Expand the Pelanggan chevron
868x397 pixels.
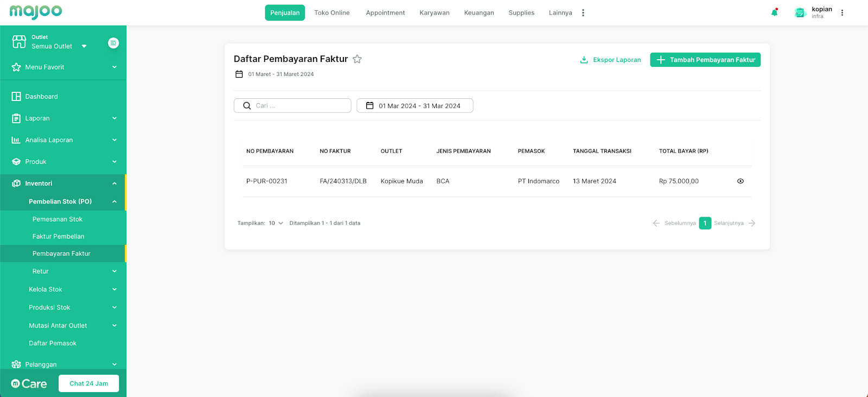tap(114, 364)
